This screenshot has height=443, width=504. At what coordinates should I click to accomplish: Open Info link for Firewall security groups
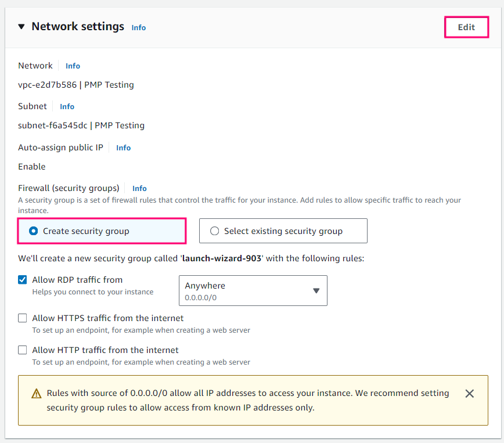click(139, 189)
